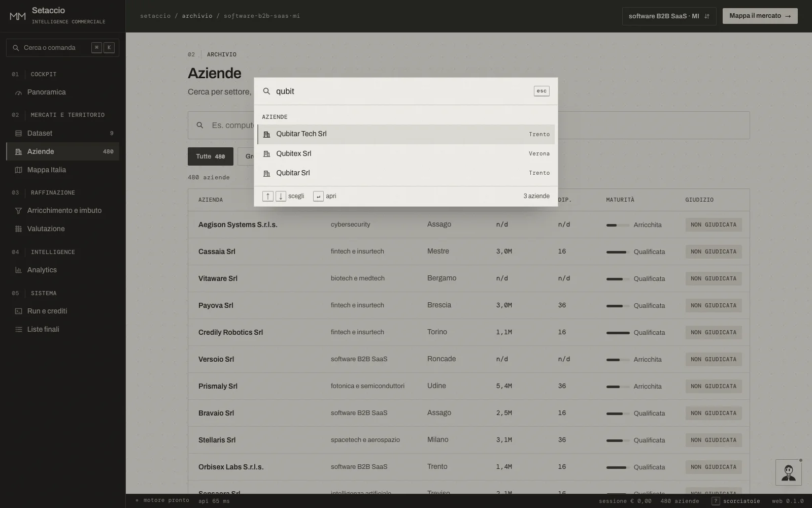Click the Enter key hint labeled apri
The width and height of the screenshot is (812, 508).
click(318, 196)
